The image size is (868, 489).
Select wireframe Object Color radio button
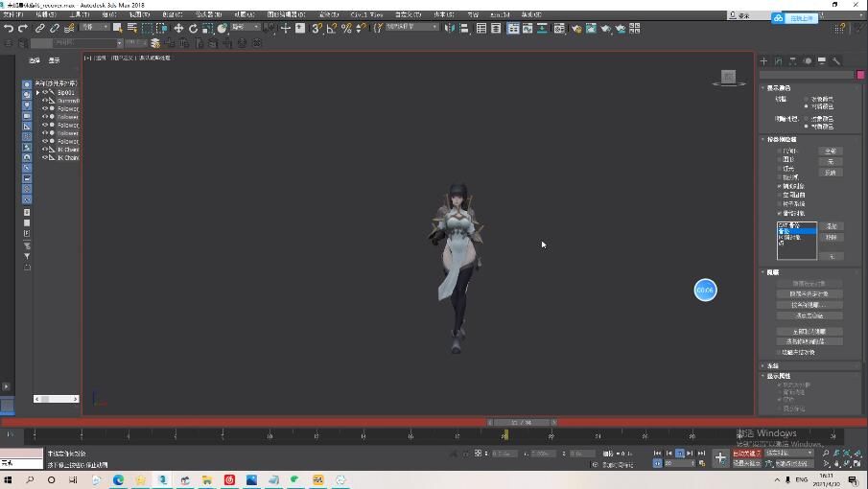pos(806,99)
